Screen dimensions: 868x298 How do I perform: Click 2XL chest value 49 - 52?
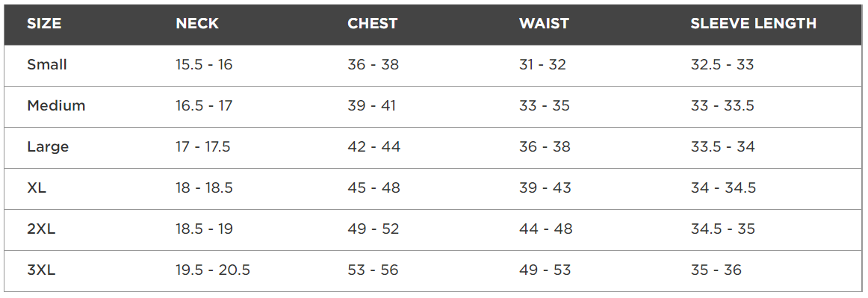click(x=373, y=229)
